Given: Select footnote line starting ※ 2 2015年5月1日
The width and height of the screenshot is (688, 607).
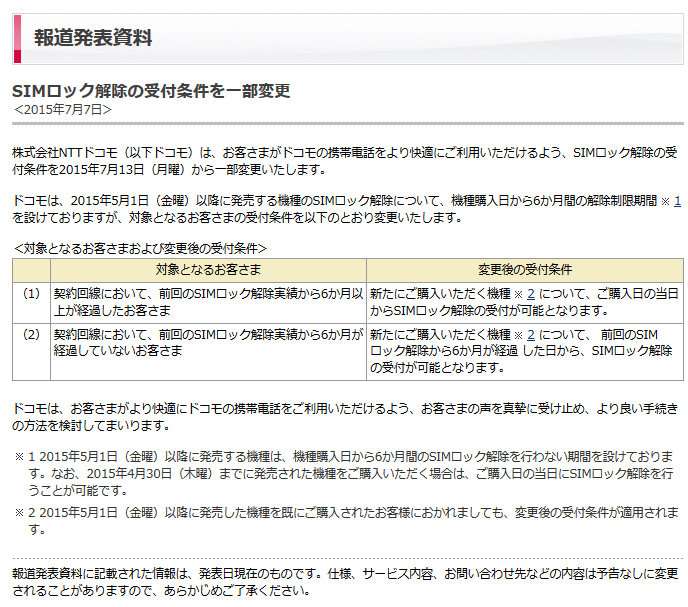Looking at the screenshot, I should (x=347, y=513).
